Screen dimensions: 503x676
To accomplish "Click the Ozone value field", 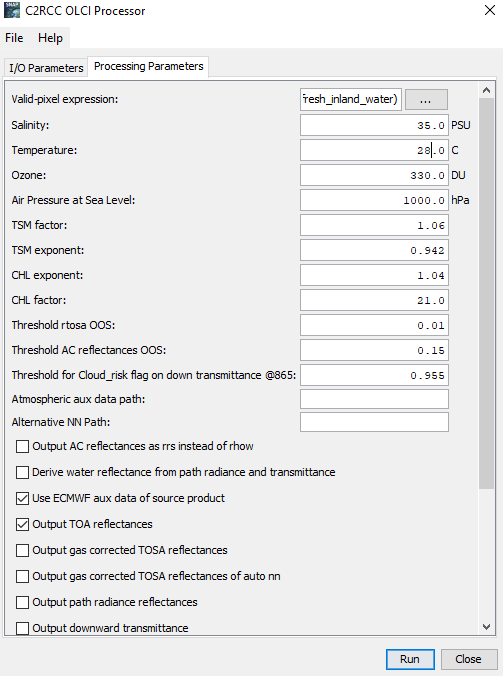I will tap(374, 175).
